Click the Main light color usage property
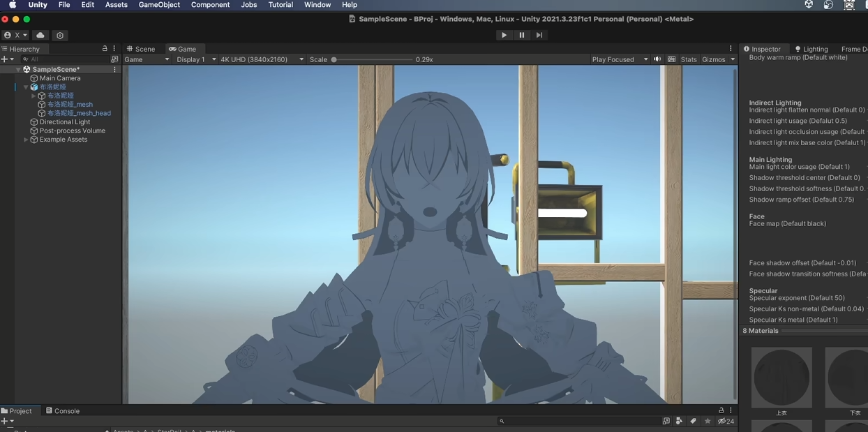868x432 pixels. pos(800,167)
